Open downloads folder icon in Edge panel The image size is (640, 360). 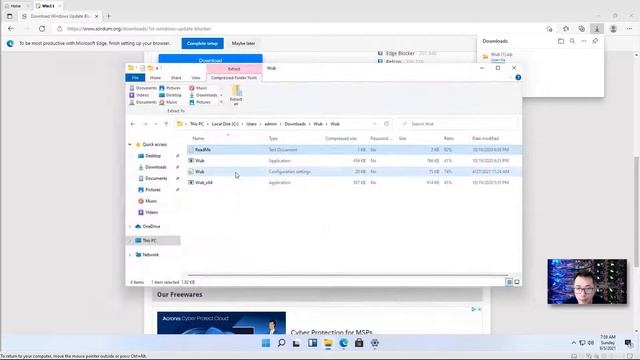pos(561,41)
